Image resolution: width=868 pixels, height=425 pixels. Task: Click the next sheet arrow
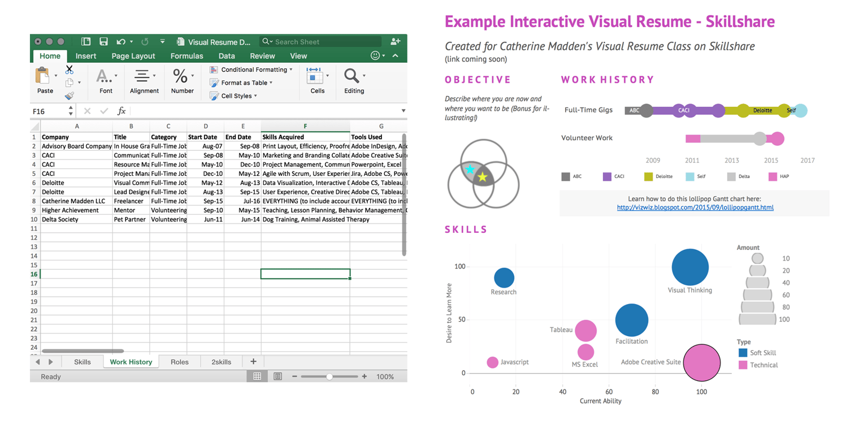click(x=51, y=362)
